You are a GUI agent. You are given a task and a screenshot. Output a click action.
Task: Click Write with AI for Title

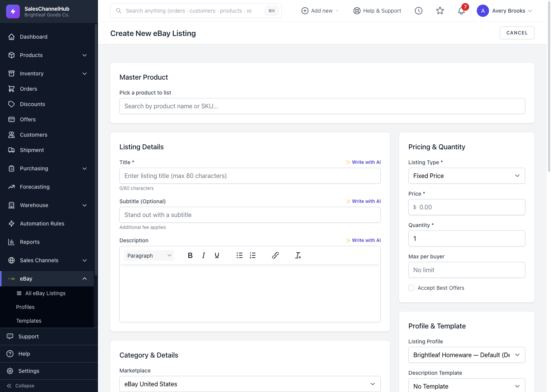(x=363, y=162)
